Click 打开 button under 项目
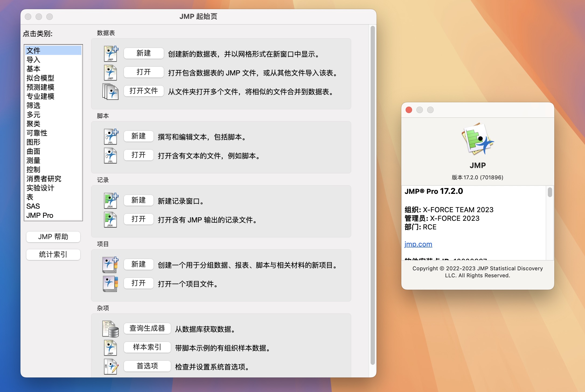Viewport: 585px width, 392px height. click(x=139, y=283)
